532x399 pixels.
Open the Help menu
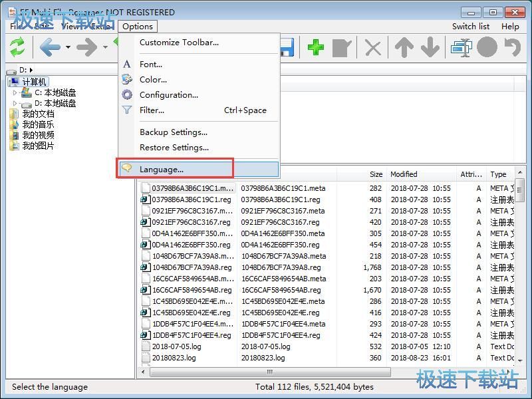pos(510,27)
